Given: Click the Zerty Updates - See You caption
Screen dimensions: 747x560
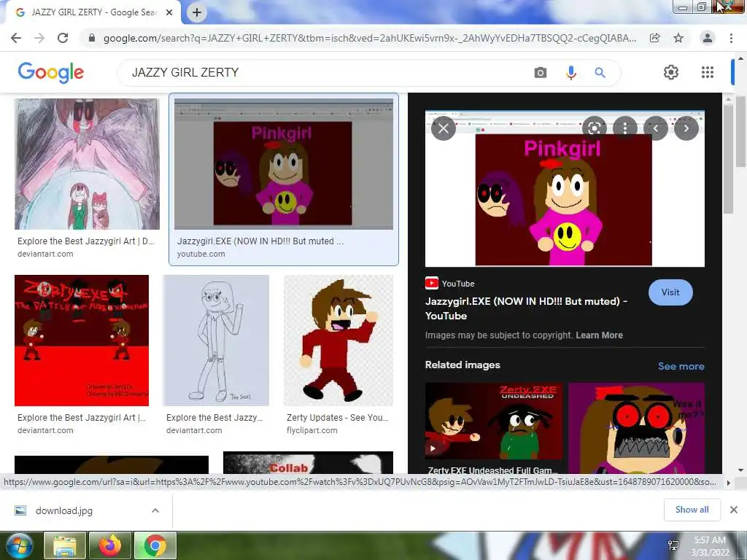Looking at the screenshot, I should pos(337,418).
